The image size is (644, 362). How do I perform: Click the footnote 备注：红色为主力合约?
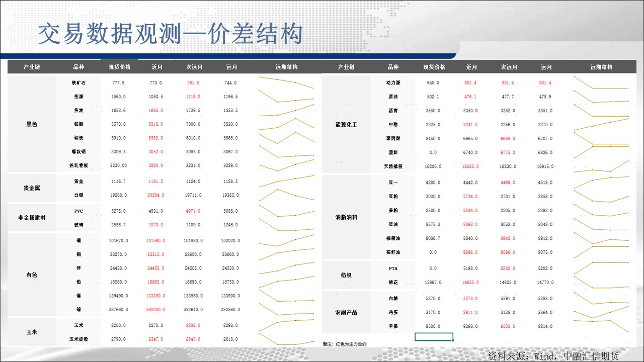[345, 344]
